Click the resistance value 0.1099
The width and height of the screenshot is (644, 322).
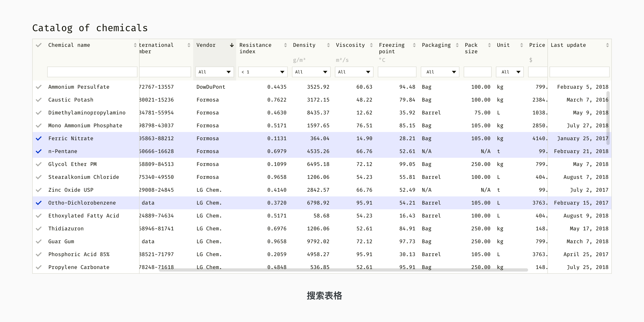click(277, 164)
